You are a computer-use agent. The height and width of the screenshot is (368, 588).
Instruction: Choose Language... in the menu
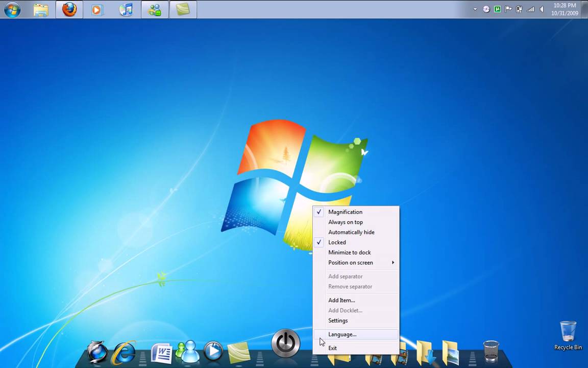coord(356,334)
